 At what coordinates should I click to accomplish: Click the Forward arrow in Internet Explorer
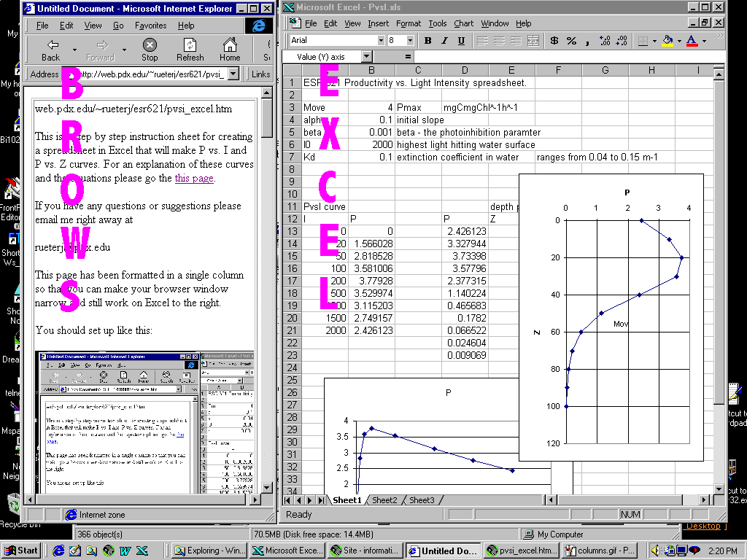101,50
